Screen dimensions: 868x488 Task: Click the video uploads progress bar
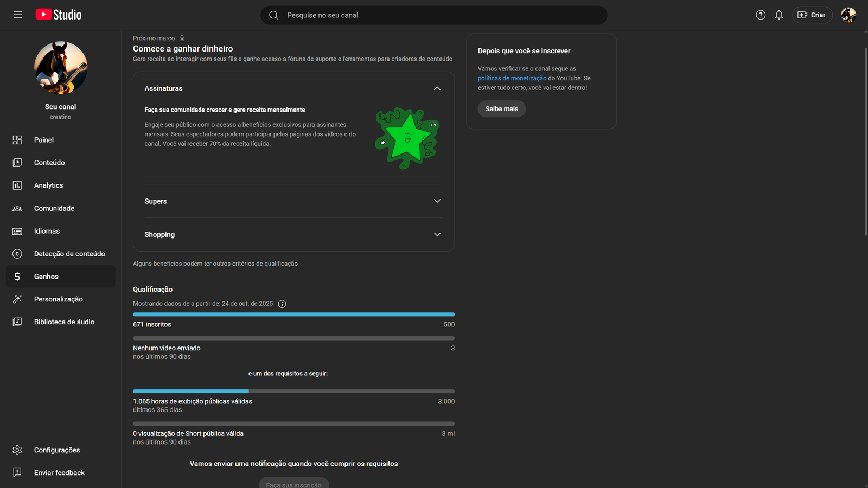(x=293, y=338)
